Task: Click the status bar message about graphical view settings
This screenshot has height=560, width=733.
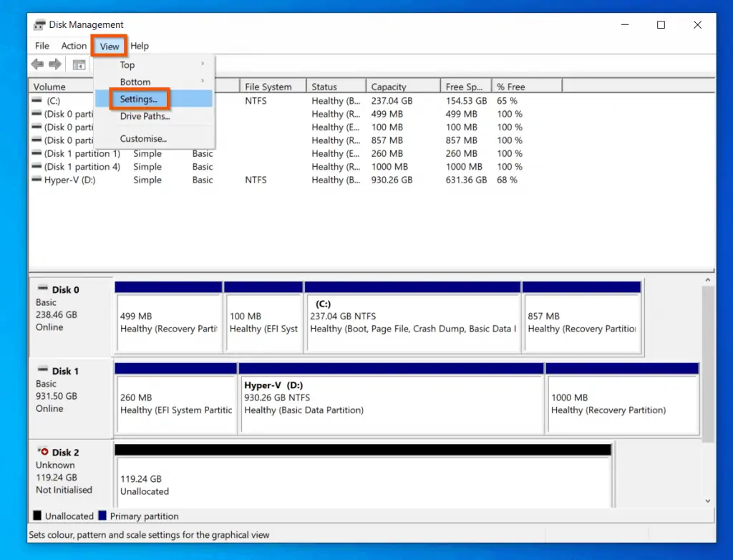Action: click(x=149, y=534)
